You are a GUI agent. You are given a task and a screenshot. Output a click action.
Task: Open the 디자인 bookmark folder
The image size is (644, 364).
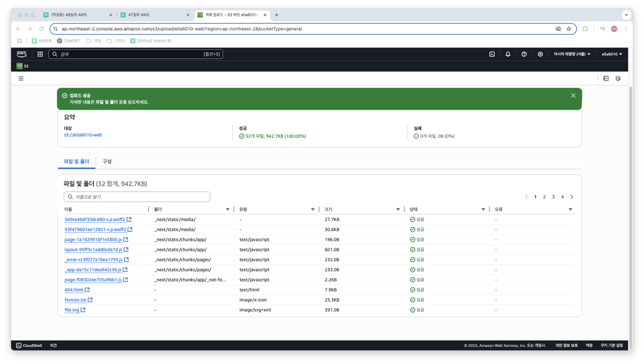[x=116, y=41]
